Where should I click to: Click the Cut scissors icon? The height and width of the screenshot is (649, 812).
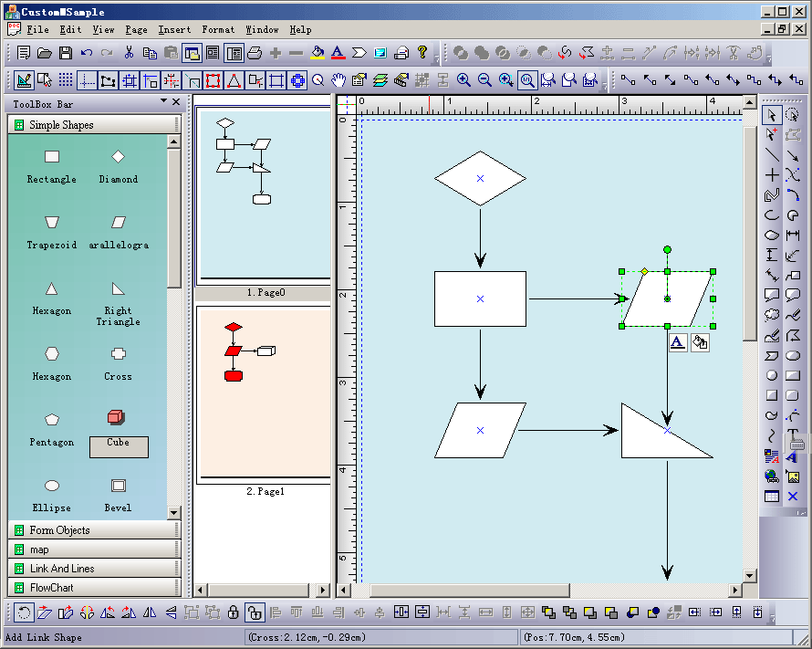tap(130, 53)
